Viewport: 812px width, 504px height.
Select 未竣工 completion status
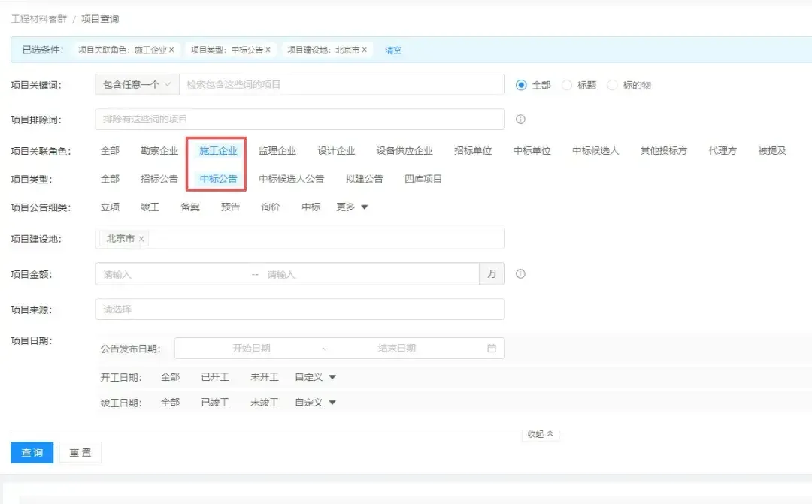(x=264, y=402)
